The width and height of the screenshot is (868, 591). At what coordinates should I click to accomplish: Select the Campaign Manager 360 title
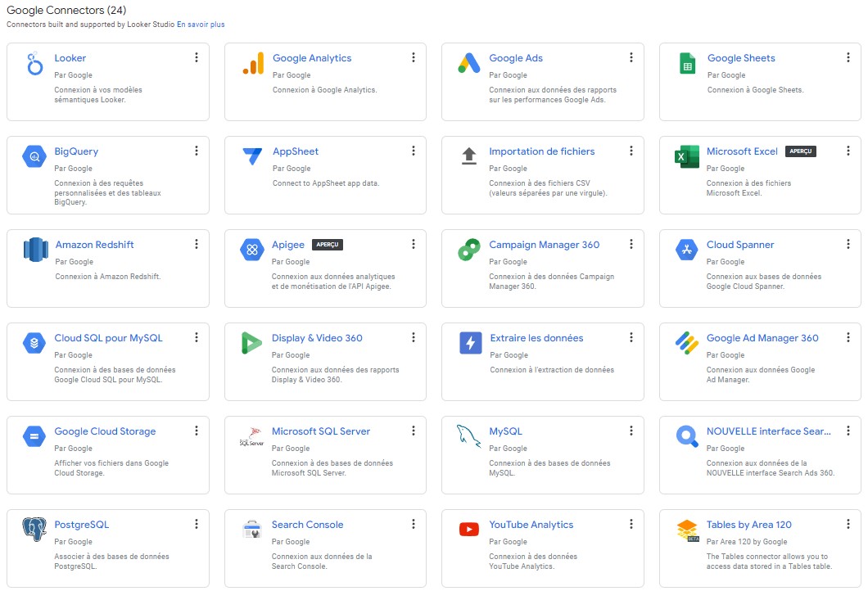544,245
